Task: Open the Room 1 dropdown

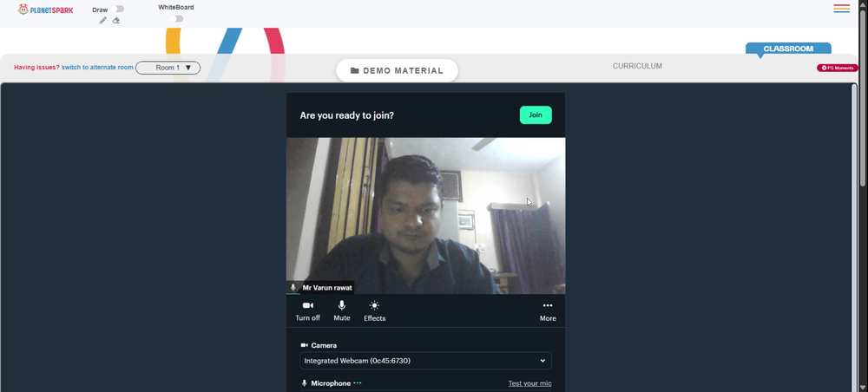Action: click(168, 68)
